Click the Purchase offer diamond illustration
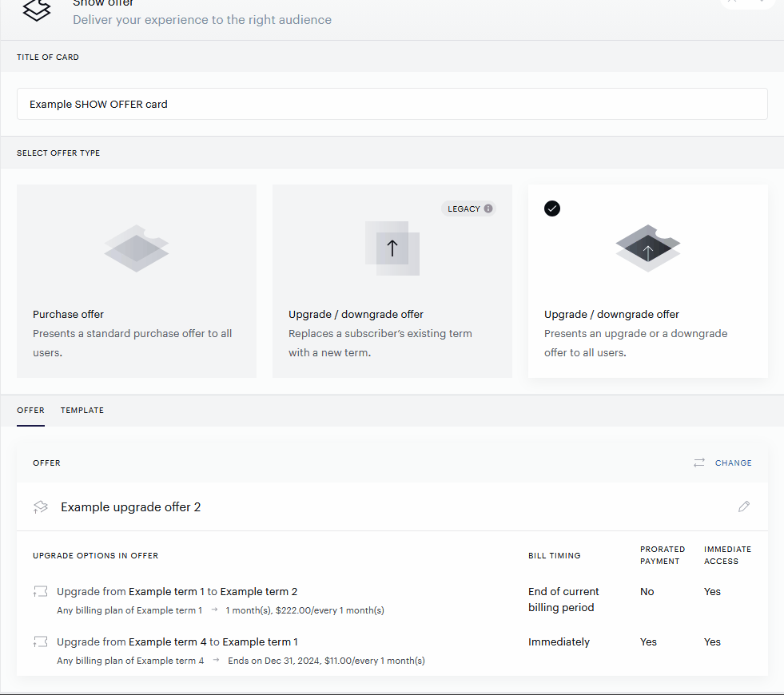The height and width of the screenshot is (695, 784). pyautogui.click(x=137, y=248)
